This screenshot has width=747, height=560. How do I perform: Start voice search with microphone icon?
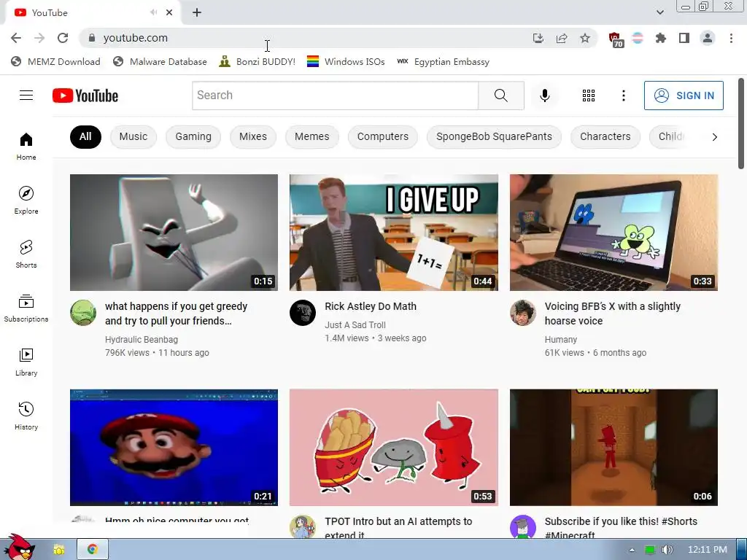(544, 96)
